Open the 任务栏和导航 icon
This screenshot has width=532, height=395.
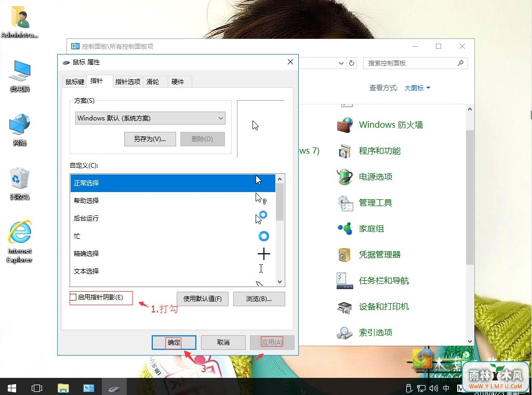345,281
